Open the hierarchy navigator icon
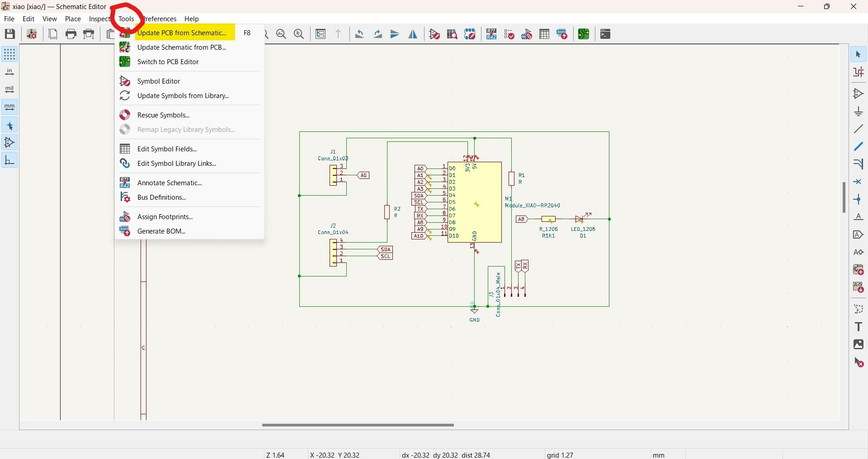This screenshot has width=868, height=459. click(x=321, y=34)
